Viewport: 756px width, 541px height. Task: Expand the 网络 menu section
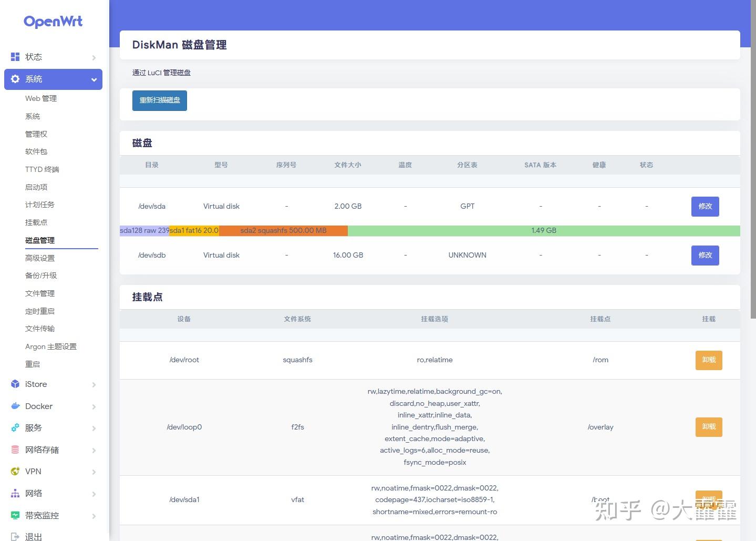tap(95, 494)
